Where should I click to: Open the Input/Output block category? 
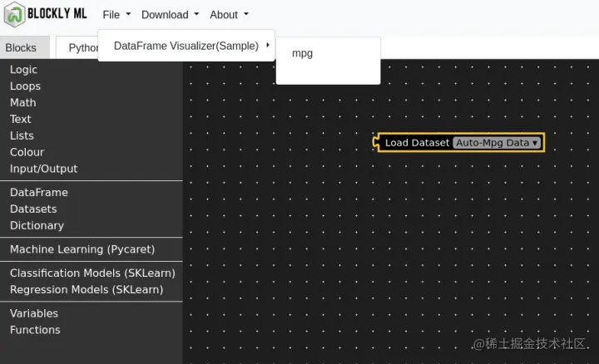point(43,169)
